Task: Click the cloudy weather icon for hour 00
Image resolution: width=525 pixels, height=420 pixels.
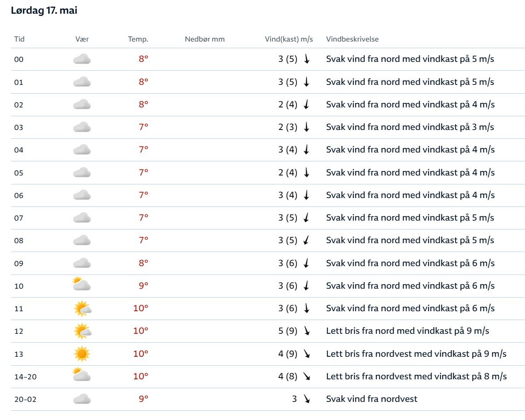Action: pyautogui.click(x=82, y=59)
